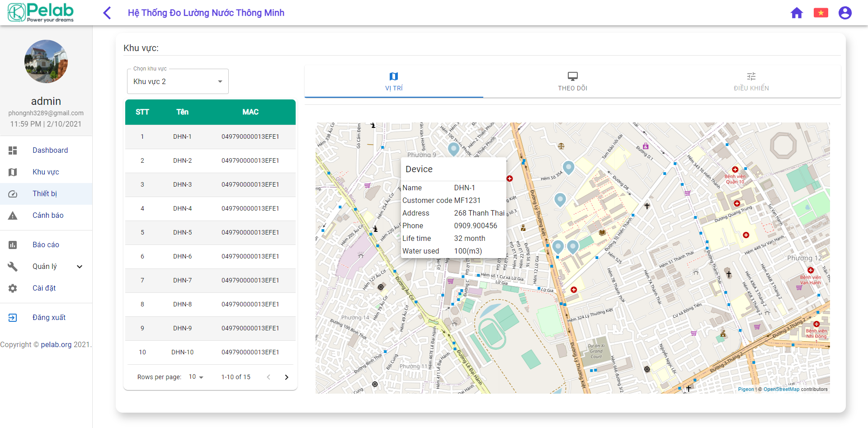The width and height of the screenshot is (868, 428).
Task: Click the Dashboard grid icon in sidebar
Action: click(x=13, y=151)
